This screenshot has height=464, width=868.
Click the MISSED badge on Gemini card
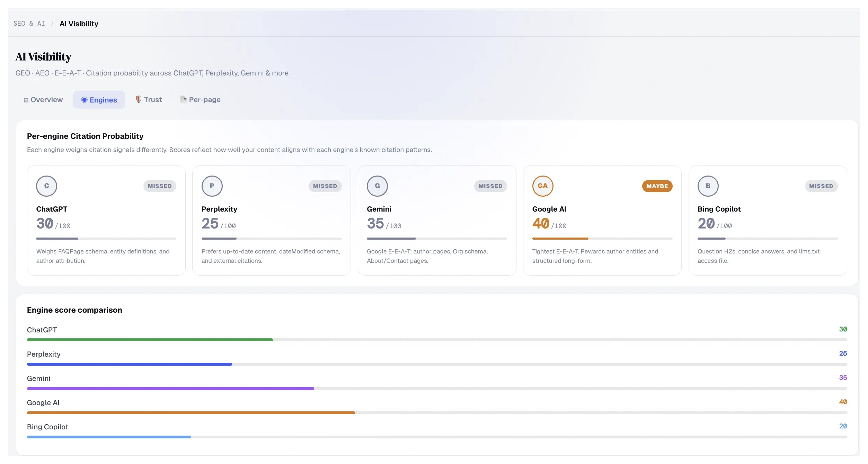point(490,186)
